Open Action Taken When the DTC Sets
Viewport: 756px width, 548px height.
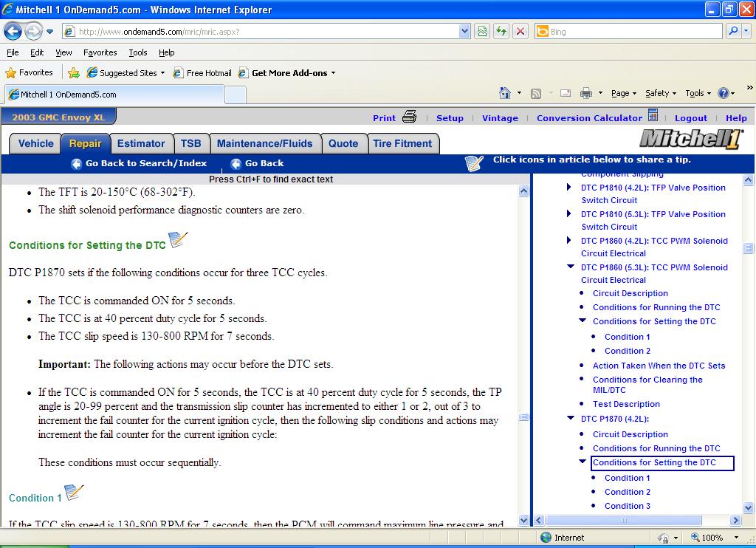(659, 366)
